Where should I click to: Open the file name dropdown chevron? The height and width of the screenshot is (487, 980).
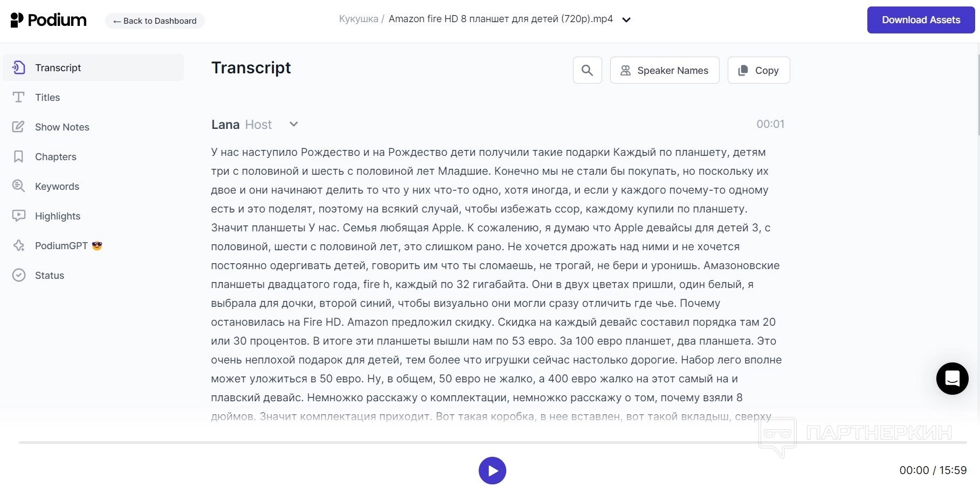click(x=626, y=20)
